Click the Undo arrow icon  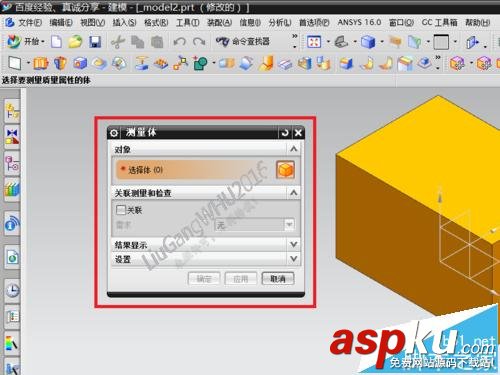[x=180, y=42]
